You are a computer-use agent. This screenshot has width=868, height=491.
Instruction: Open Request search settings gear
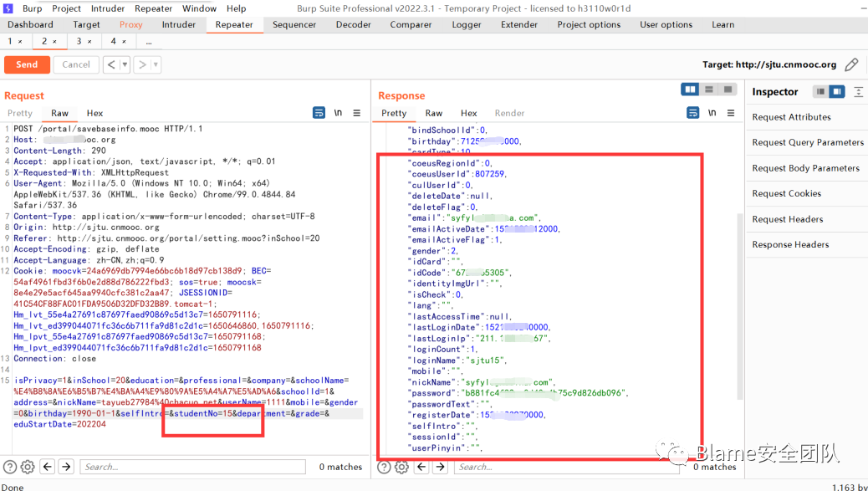[28, 467]
